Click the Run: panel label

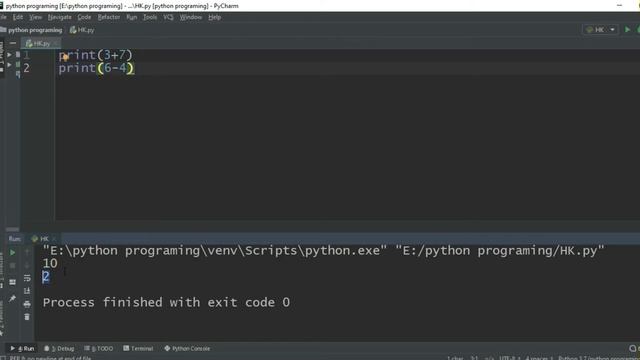14,239
